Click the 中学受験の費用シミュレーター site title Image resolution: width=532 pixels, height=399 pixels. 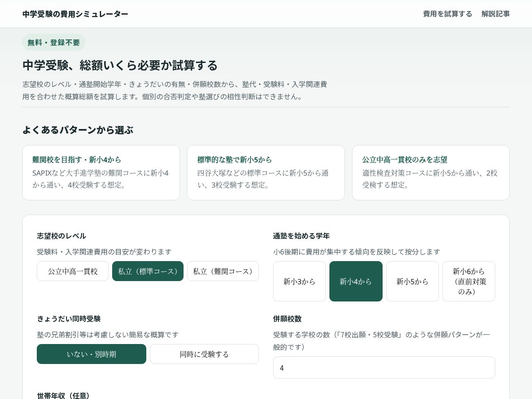(75, 14)
